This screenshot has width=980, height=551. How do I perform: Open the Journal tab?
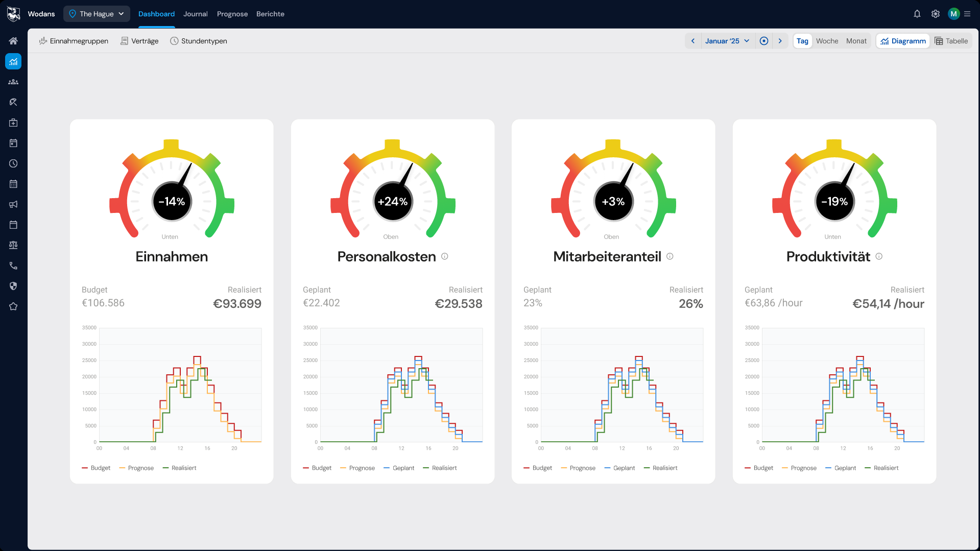coord(196,14)
